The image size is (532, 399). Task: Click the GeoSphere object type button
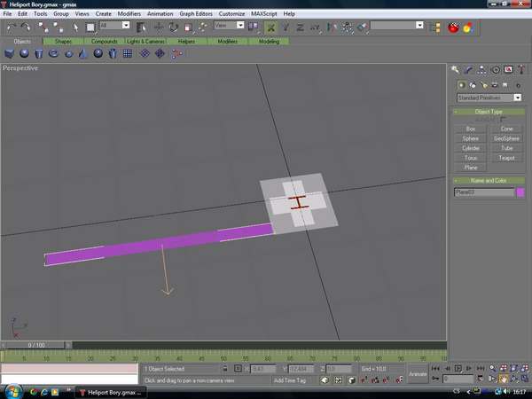[x=506, y=138]
